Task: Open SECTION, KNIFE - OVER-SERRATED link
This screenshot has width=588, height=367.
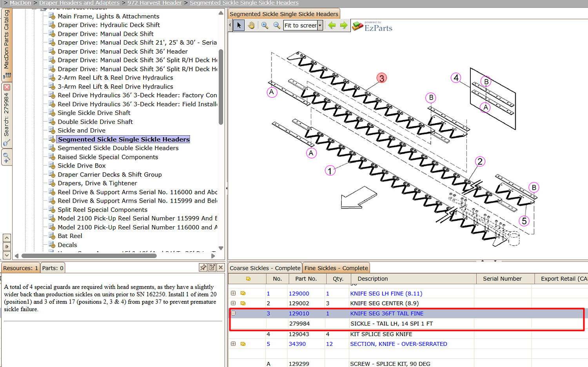Action: point(399,344)
